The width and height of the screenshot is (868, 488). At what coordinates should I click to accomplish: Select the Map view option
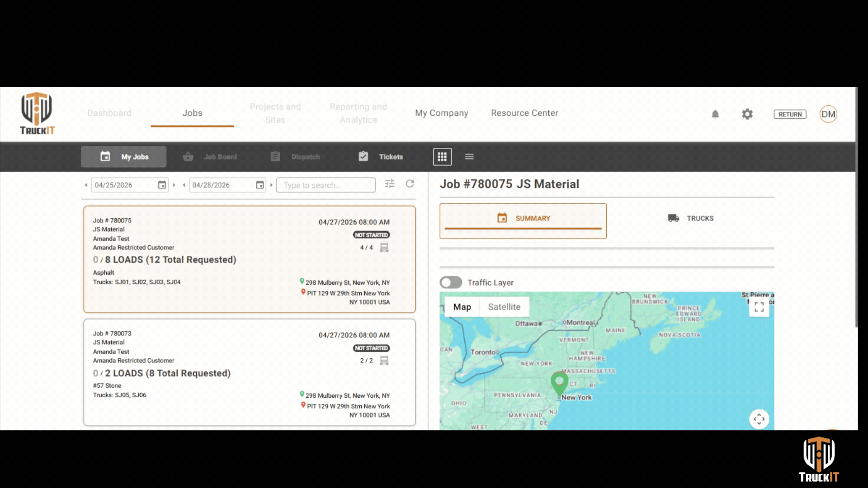(462, 307)
